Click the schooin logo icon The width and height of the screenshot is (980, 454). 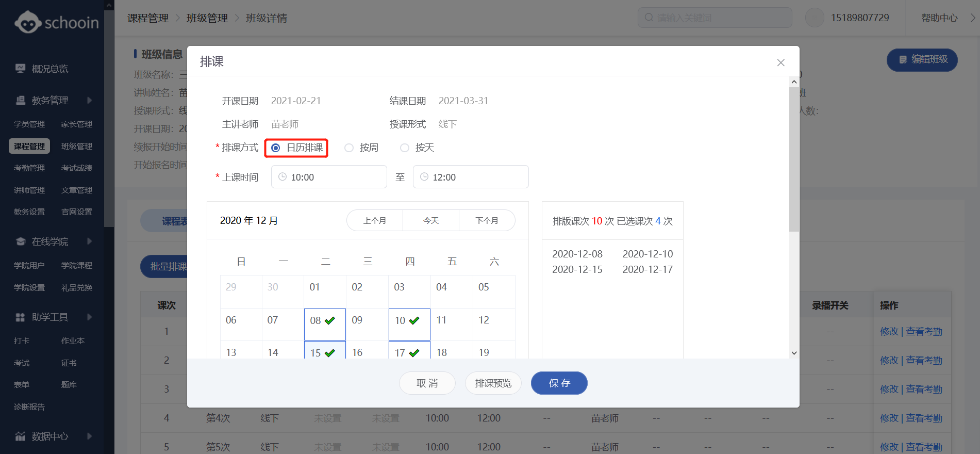click(x=28, y=22)
